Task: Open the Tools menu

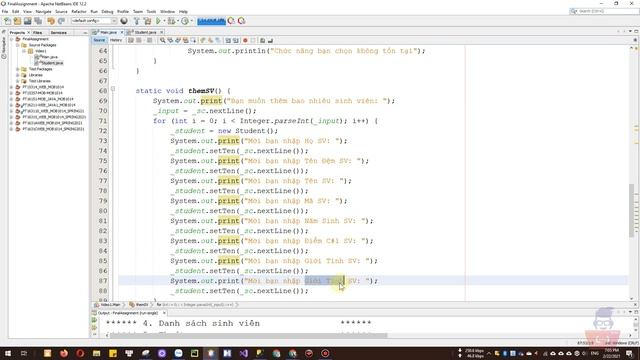Action: tap(151, 11)
